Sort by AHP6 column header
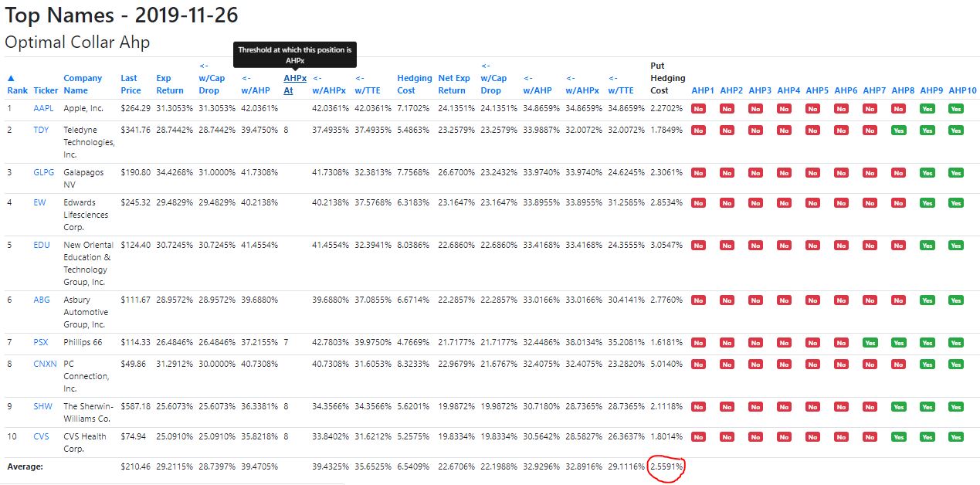980x485 pixels. click(x=846, y=90)
